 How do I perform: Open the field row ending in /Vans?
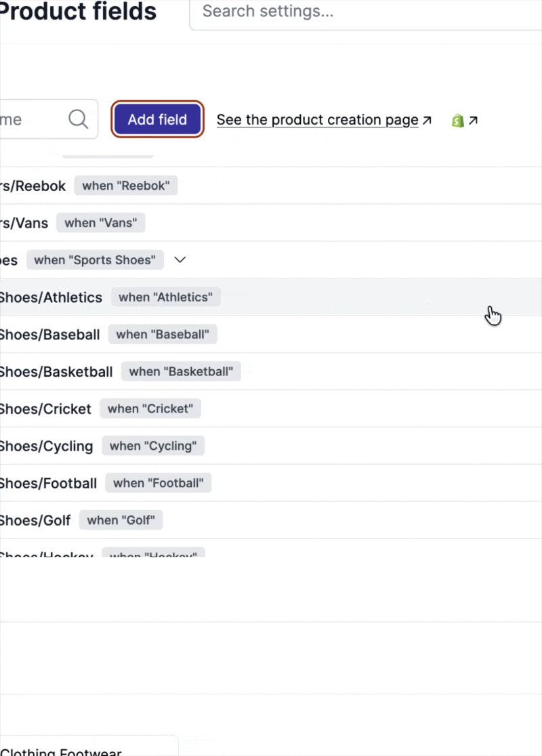pos(271,223)
